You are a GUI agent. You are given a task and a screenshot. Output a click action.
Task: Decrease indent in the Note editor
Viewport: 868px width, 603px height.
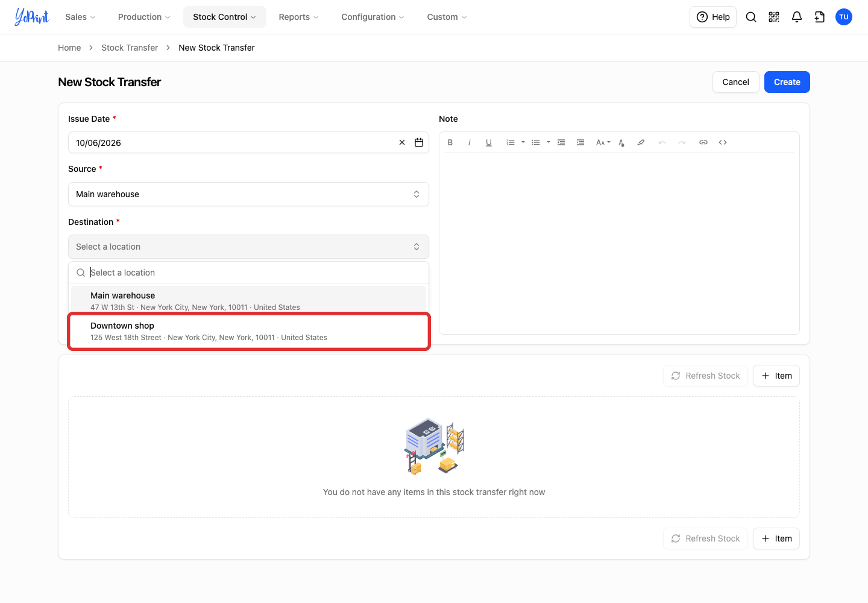561,142
